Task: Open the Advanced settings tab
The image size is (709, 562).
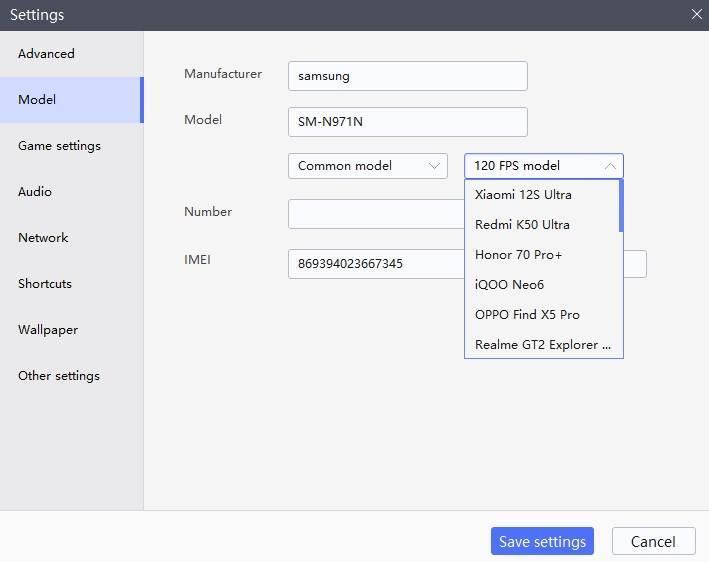Action: 47,54
